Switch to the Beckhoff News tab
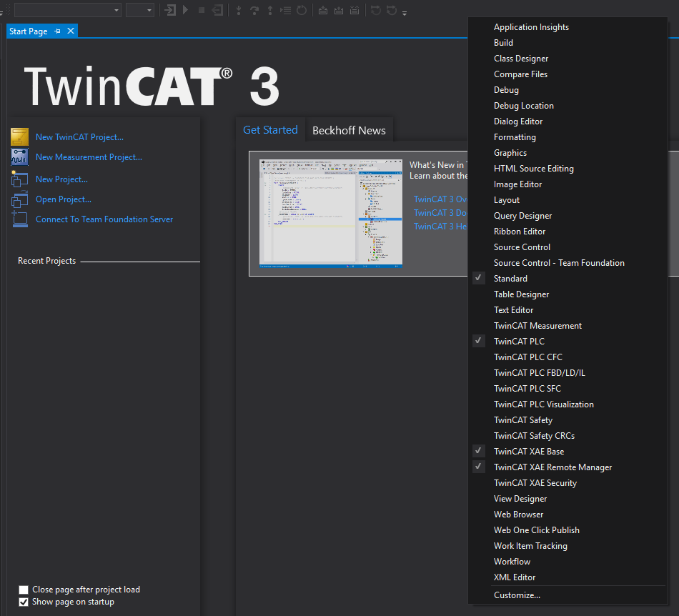This screenshot has height=616, width=679. click(x=349, y=130)
